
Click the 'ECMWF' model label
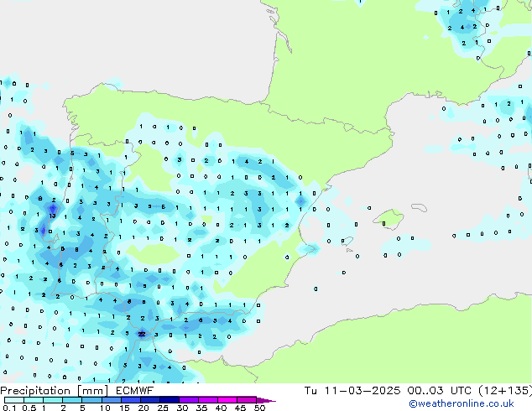[x=135, y=391]
